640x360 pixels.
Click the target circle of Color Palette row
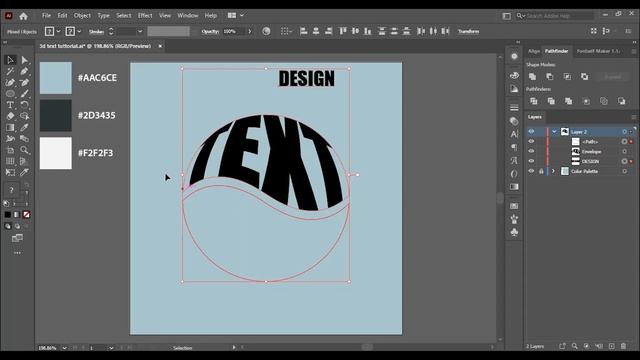coord(624,171)
